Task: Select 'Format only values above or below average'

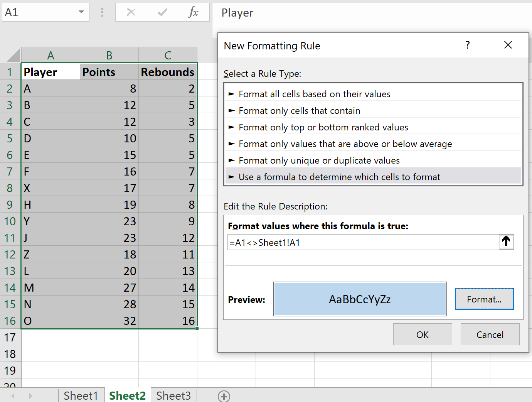Action: 345,144
